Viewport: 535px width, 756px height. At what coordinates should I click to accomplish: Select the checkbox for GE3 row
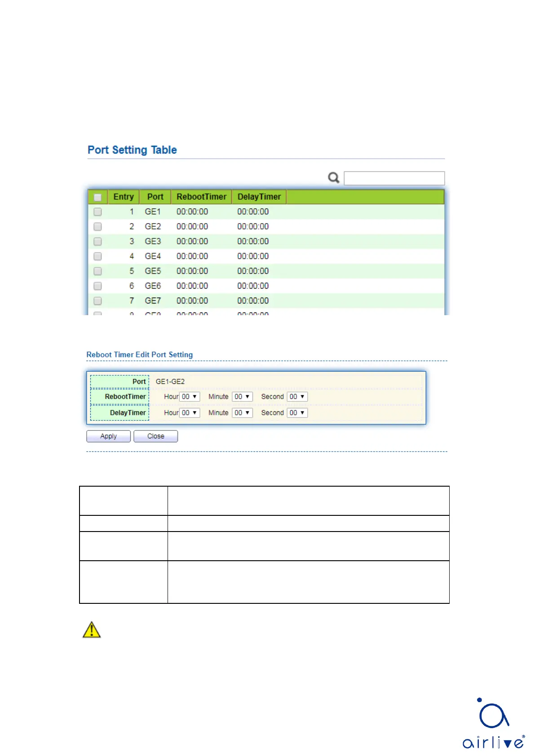click(x=97, y=242)
